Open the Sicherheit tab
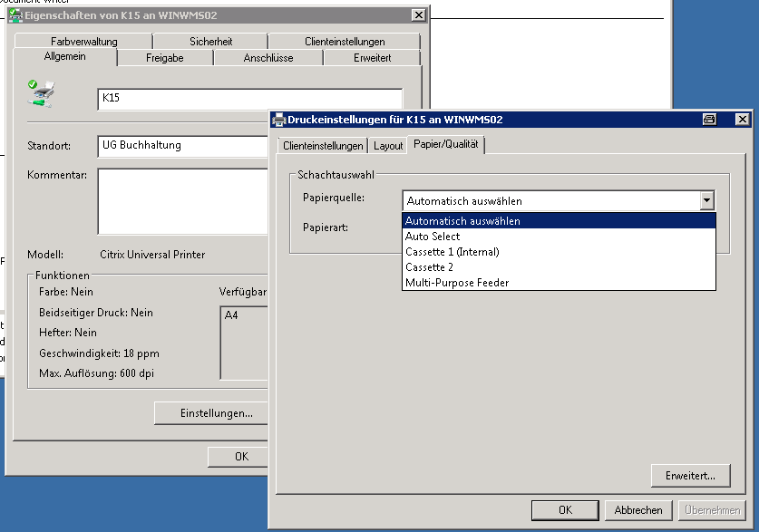 click(210, 42)
